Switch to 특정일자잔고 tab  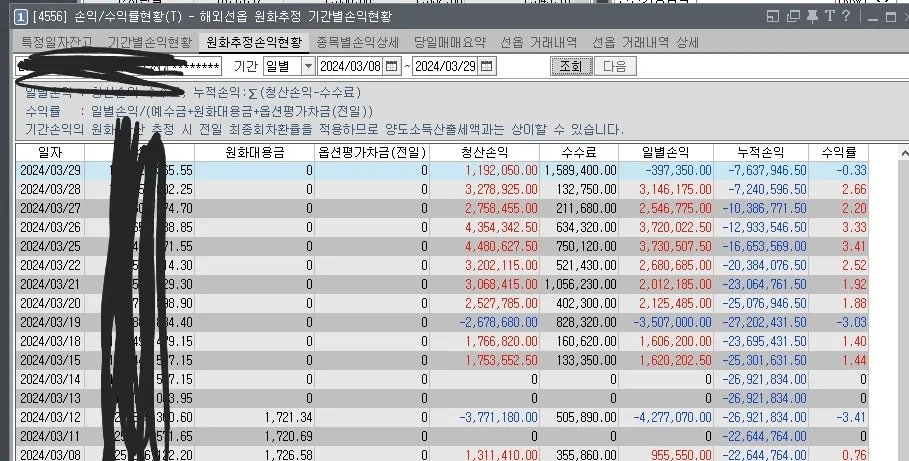click(x=56, y=42)
